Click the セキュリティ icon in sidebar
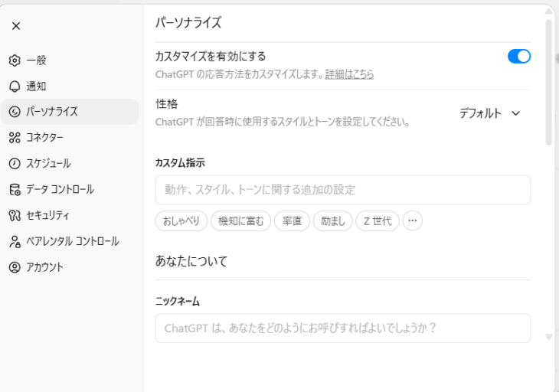 point(14,215)
